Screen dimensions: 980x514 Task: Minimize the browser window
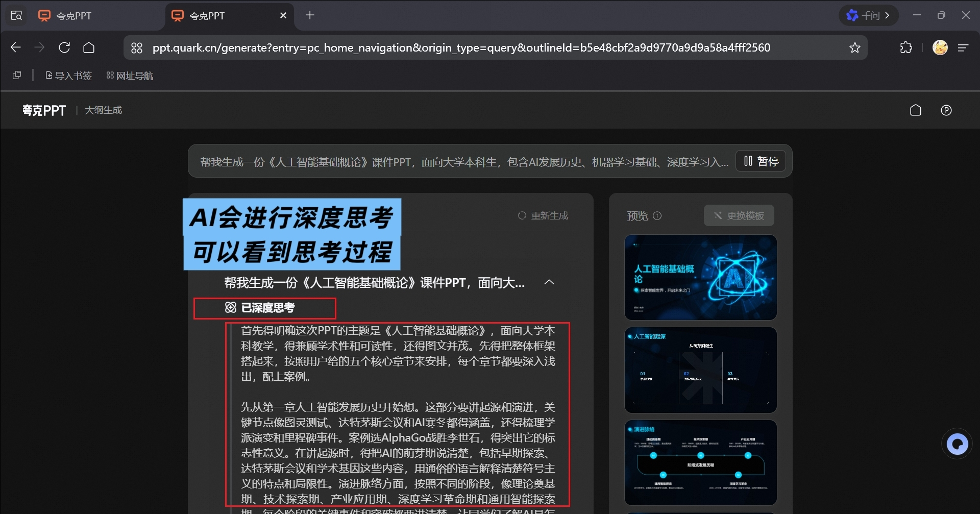click(917, 15)
